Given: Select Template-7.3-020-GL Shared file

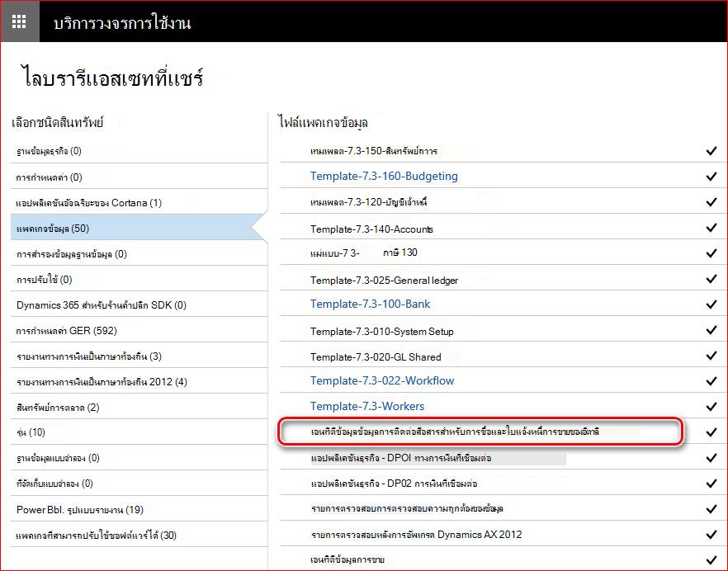Looking at the screenshot, I should tap(376, 357).
